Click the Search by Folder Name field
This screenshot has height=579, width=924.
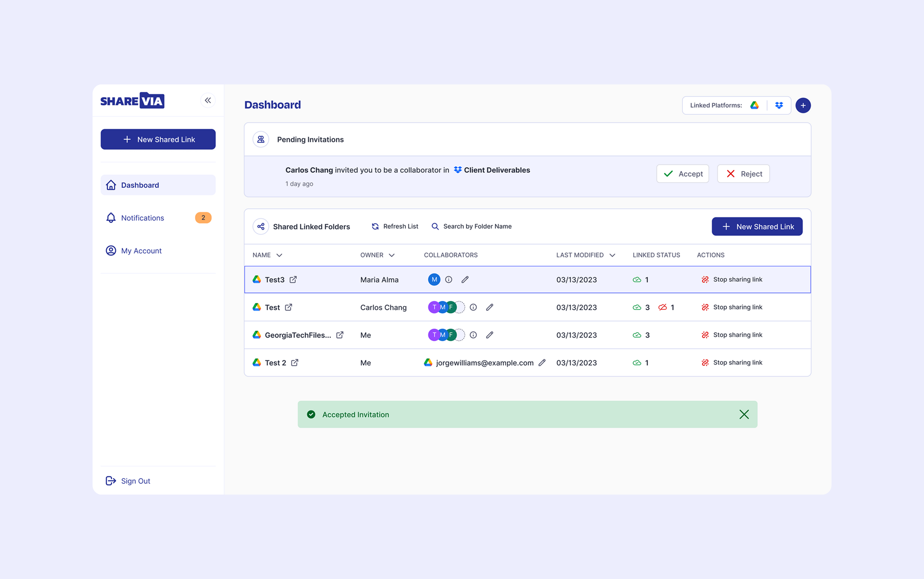click(x=477, y=227)
